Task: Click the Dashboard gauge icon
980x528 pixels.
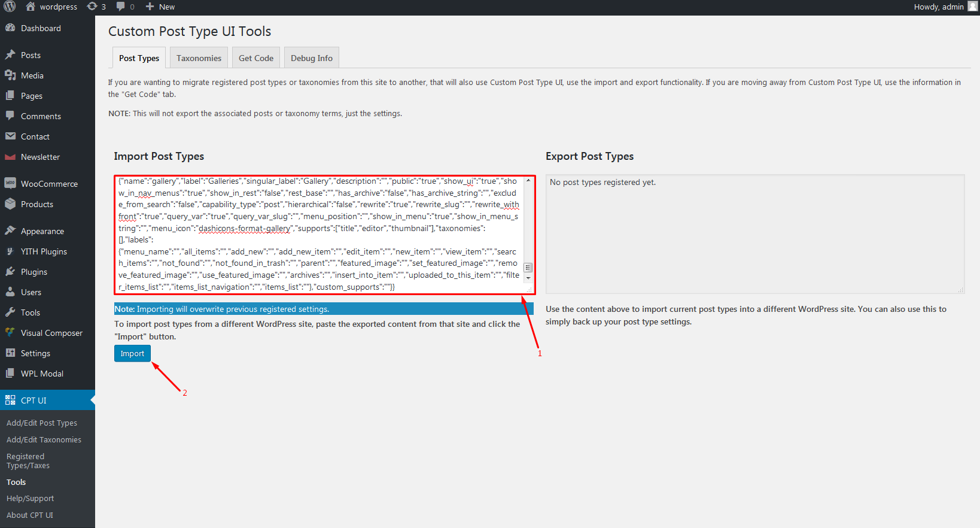Action: [10, 28]
